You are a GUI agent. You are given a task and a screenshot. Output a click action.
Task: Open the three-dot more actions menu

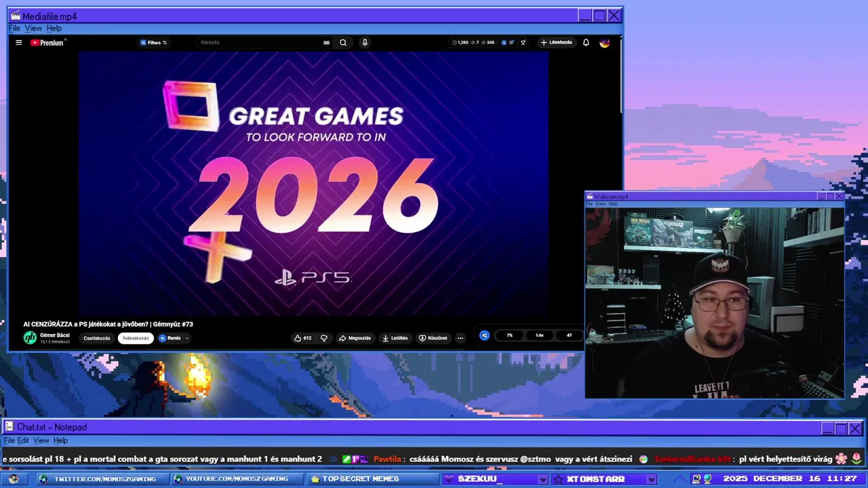460,338
